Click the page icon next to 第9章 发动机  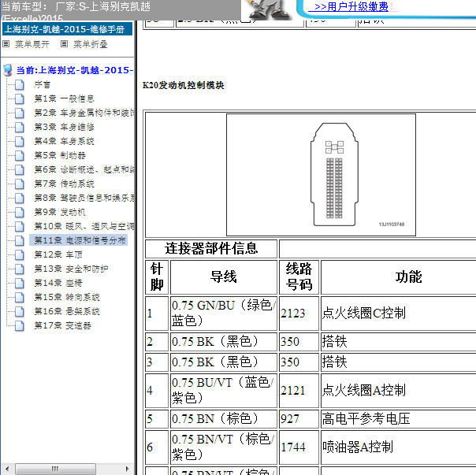coord(20,212)
